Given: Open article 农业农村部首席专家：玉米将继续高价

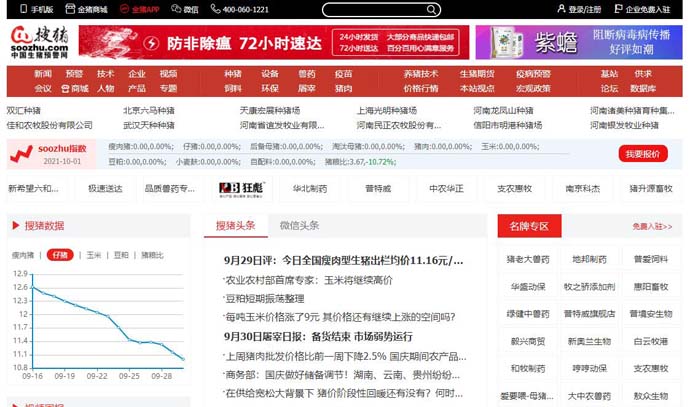Looking at the screenshot, I should (308, 280).
